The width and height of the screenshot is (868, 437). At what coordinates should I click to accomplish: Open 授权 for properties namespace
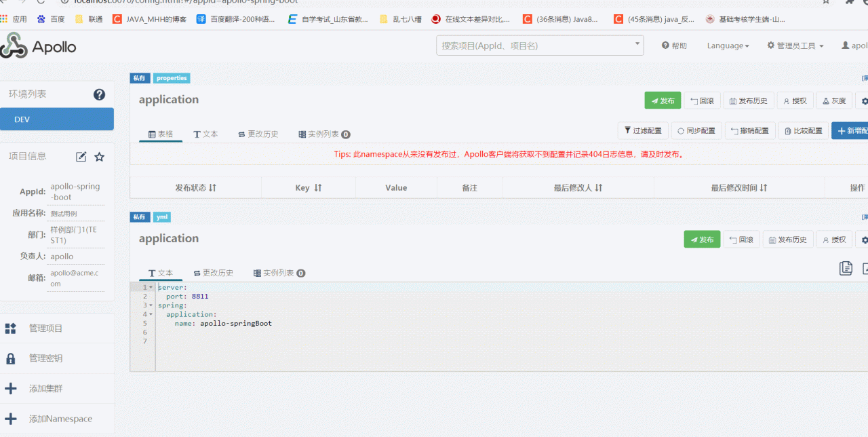pyautogui.click(x=795, y=100)
